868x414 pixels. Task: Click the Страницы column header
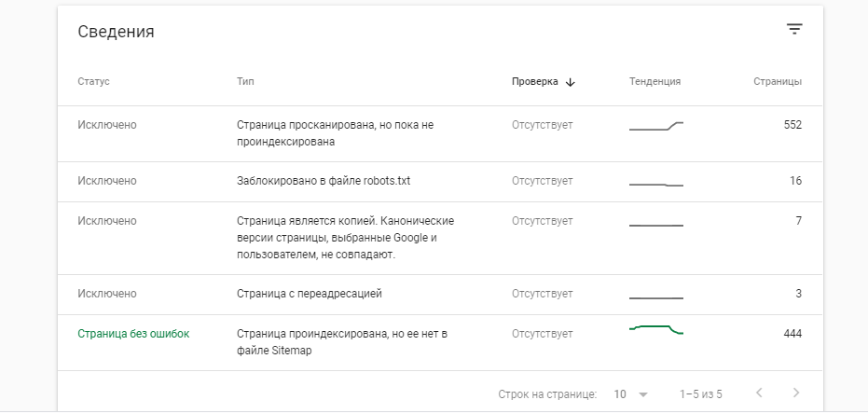click(777, 82)
